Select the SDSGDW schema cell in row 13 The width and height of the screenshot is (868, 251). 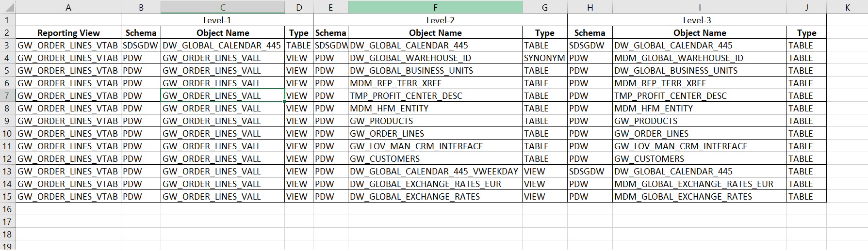(x=590, y=171)
